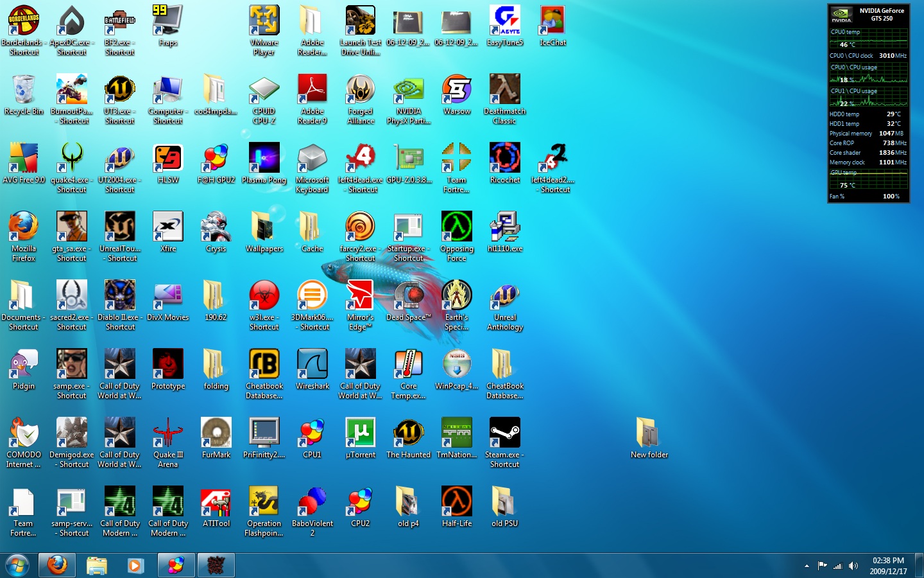This screenshot has height=578, width=924.
Task: Select the Deathmatch Classic icon
Action: [x=505, y=89]
